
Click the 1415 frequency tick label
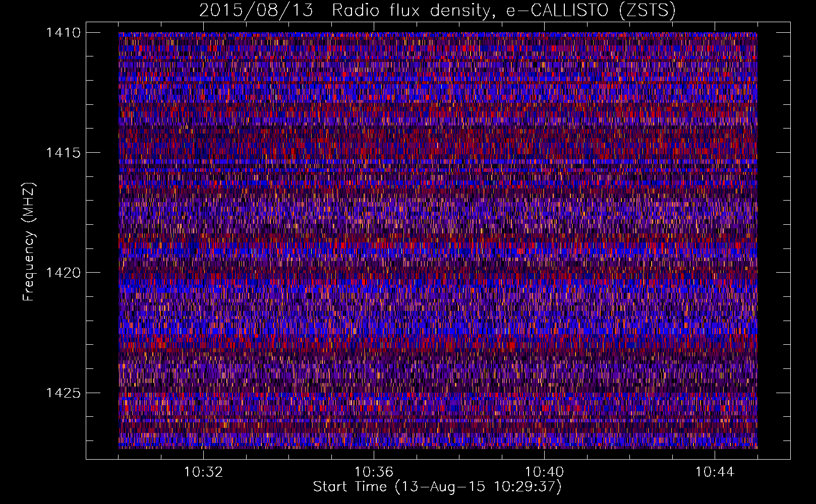click(x=63, y=153)
